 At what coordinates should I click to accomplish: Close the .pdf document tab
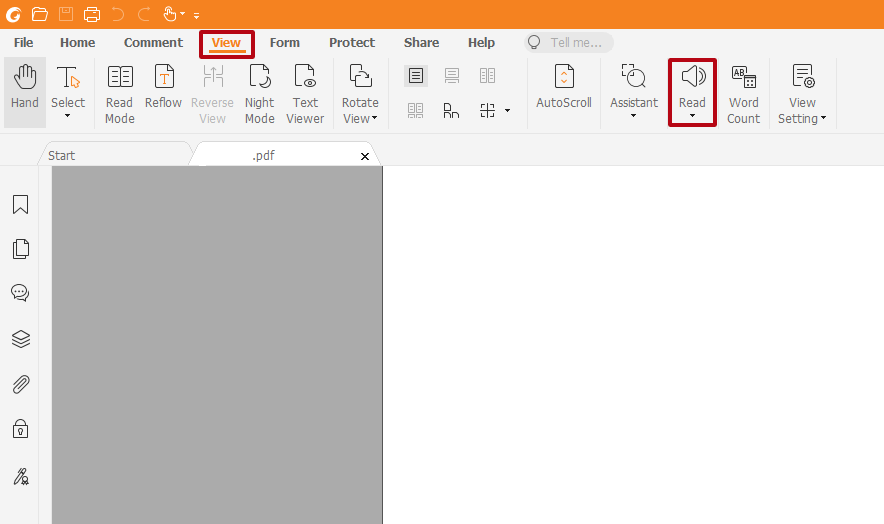coord(365,156)
